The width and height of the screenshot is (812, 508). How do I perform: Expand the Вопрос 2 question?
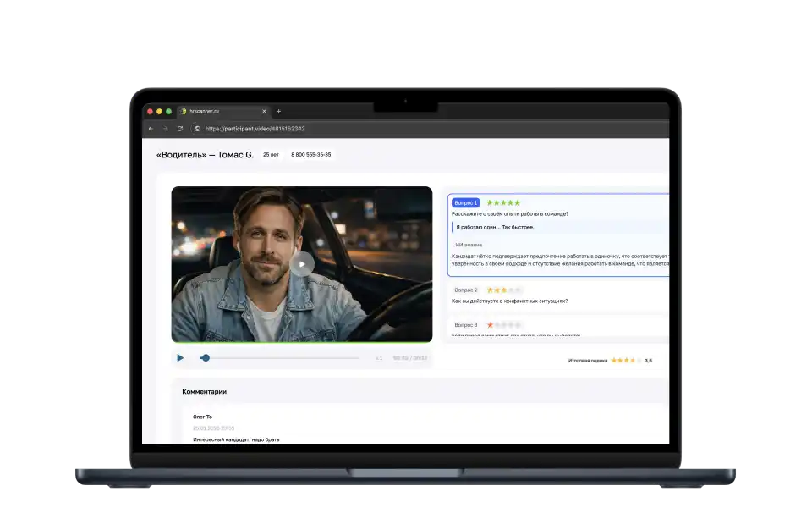[x=465, y=290]
